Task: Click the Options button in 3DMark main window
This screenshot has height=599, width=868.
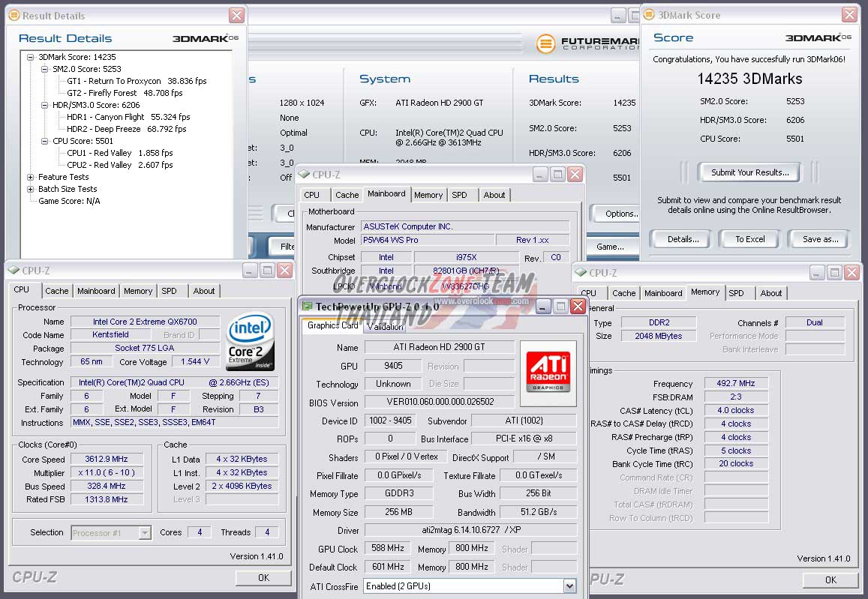Action: [616, 214]
